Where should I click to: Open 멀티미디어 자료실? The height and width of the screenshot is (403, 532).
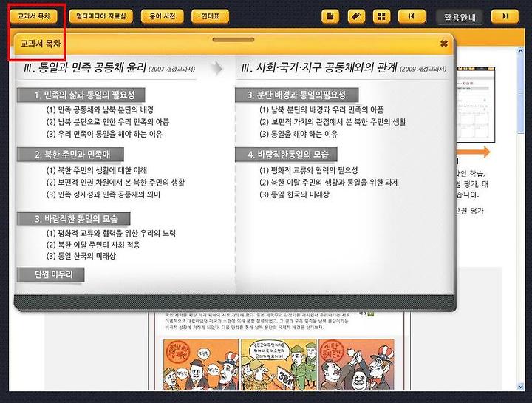pos(100,16)
